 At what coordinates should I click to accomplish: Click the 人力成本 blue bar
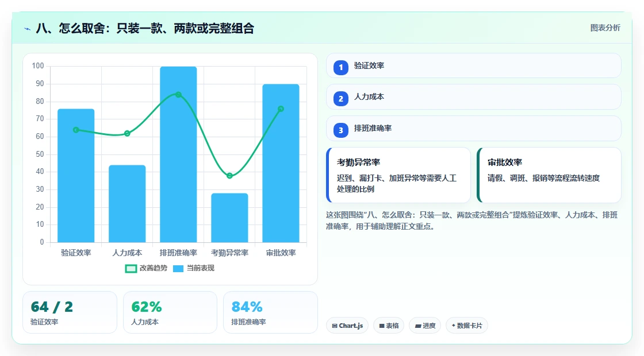(x=127, y=204)
